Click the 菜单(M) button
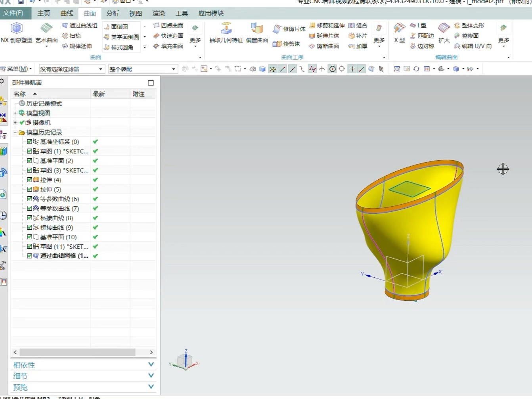 click(17, 69)
